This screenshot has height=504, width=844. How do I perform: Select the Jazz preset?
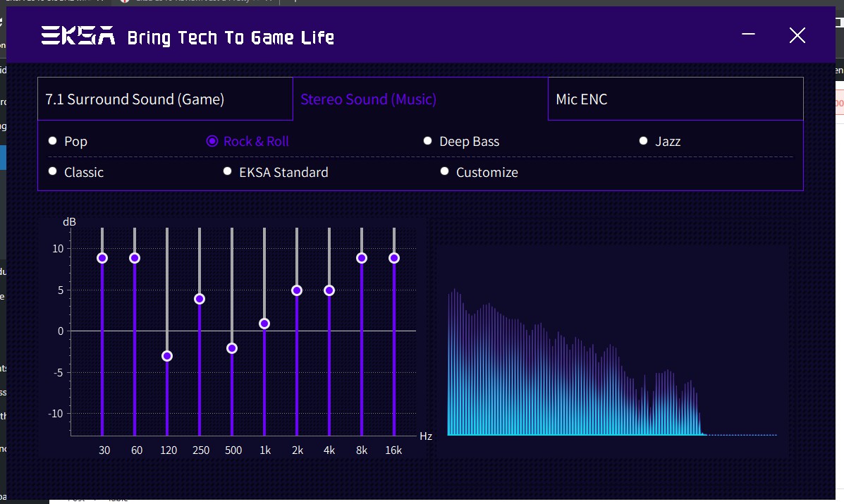(x=643, y=141)
